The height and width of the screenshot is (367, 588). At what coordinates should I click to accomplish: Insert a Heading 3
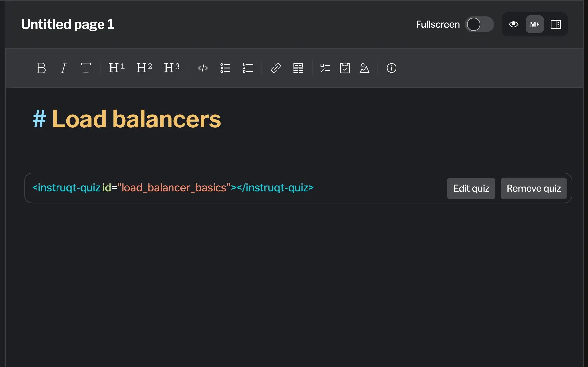pyautogui.click(x=171, y=68)
